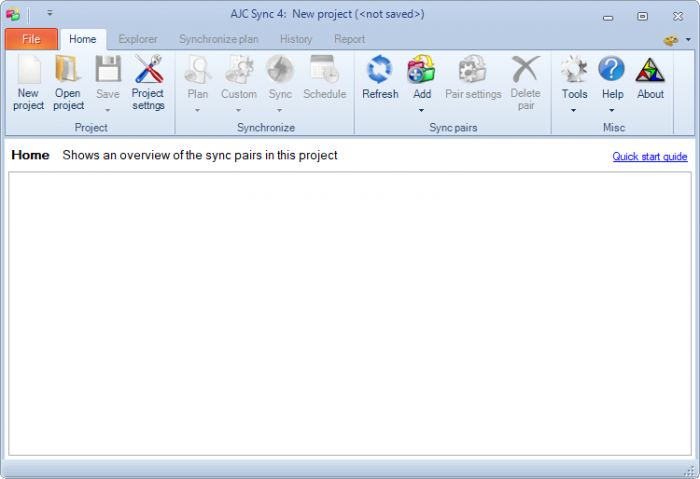This screenshot has width=700, height=479.
Task: Select the Home ribbon tab
Action: (83, 39)
